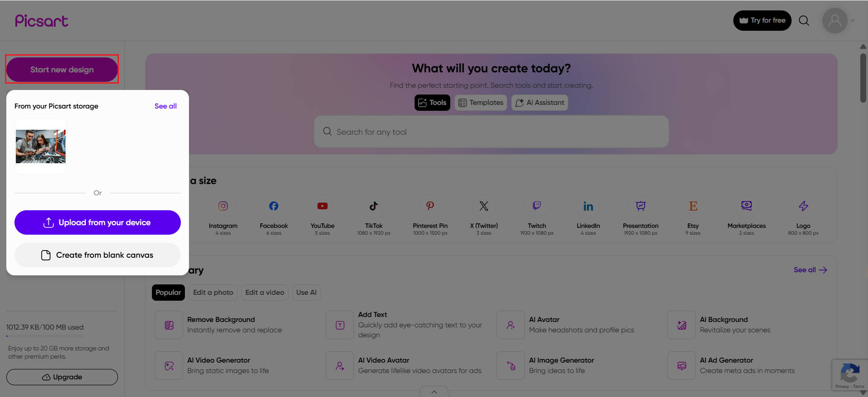
Task: Click the 'What will you create today?' heading
Action: point(491,68)
